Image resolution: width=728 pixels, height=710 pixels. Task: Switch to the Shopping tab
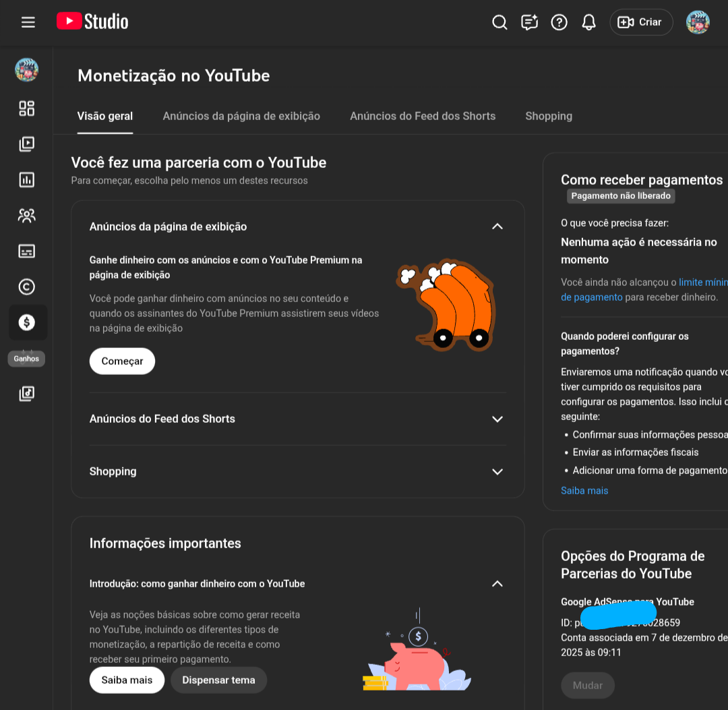point(548,116)
